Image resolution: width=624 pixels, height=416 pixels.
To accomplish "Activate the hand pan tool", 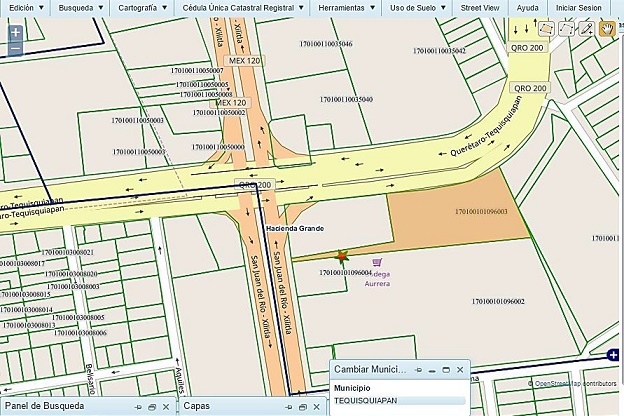I will 606,28.
